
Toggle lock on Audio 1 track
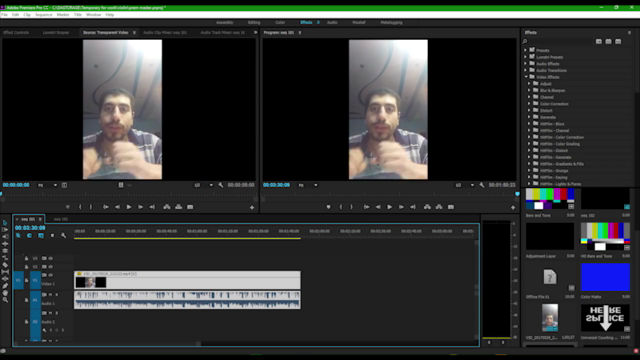(27, 300)
